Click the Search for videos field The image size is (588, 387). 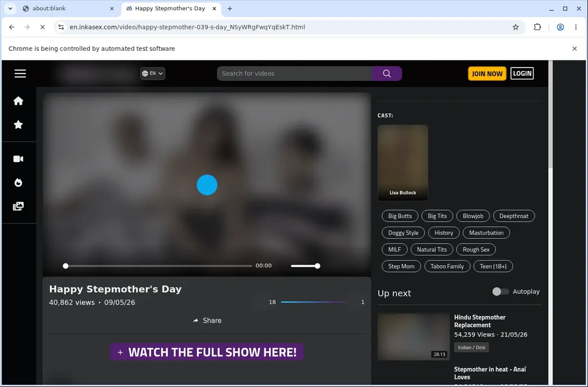click(294, 73)
